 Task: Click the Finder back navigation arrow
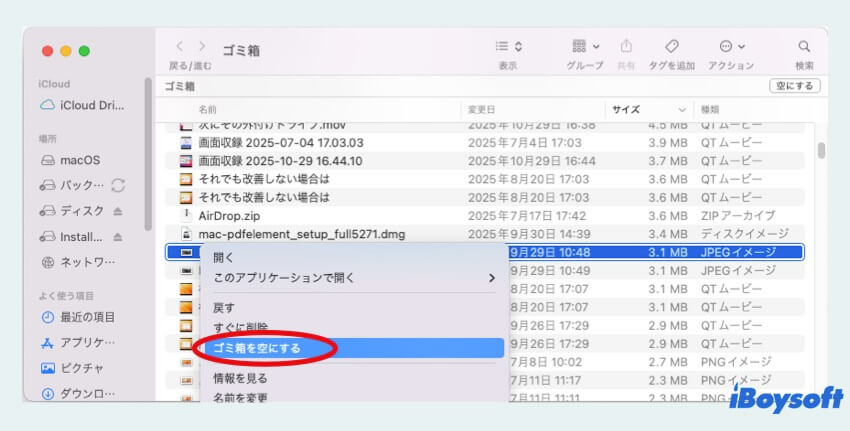[180, 46]
